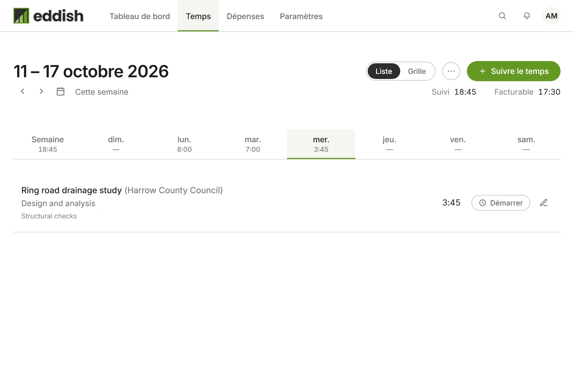Select the mar. 7:00 day tab
The image size is (574, 392).
pyautogui.click(x=253, y=144)
